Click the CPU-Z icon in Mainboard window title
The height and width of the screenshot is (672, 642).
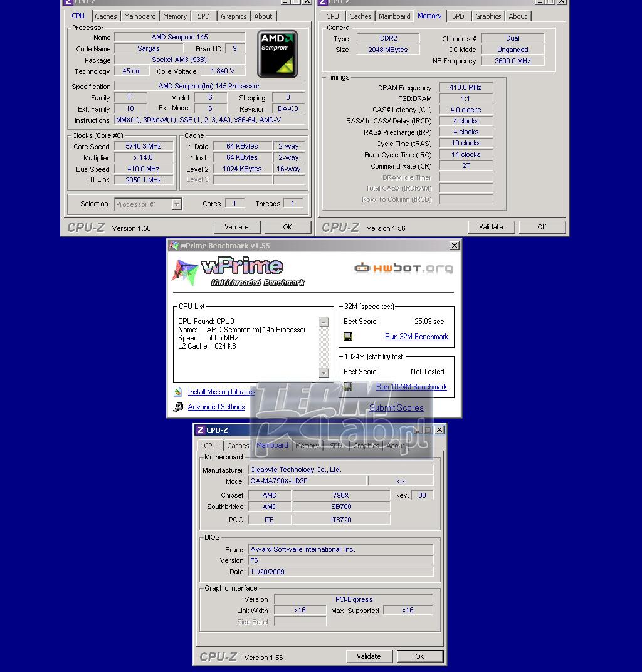click(x=200, y=430)
